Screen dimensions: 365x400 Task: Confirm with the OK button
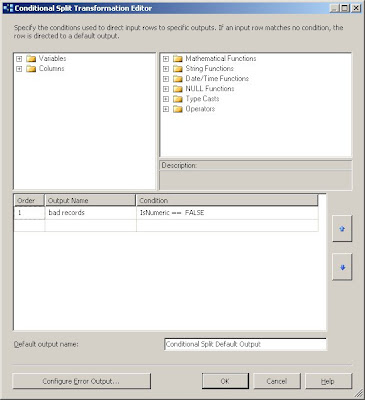[225, 381]
